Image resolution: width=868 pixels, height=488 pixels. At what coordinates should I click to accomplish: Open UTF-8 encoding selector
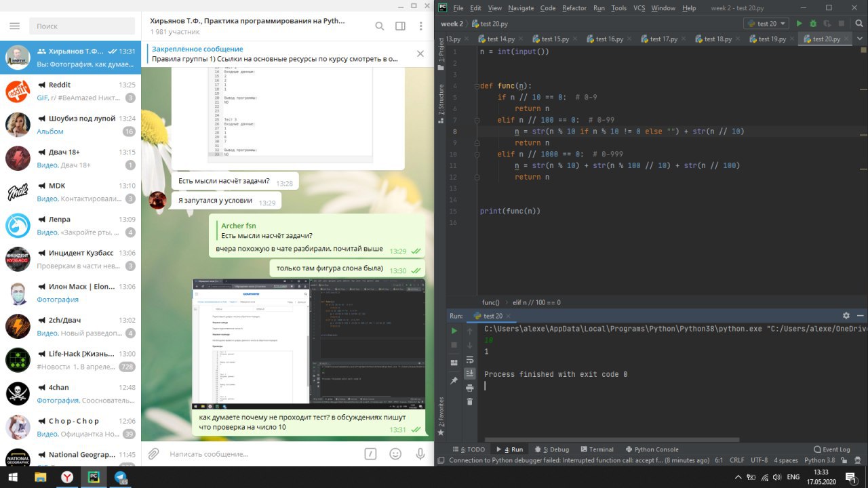[759, 460]
